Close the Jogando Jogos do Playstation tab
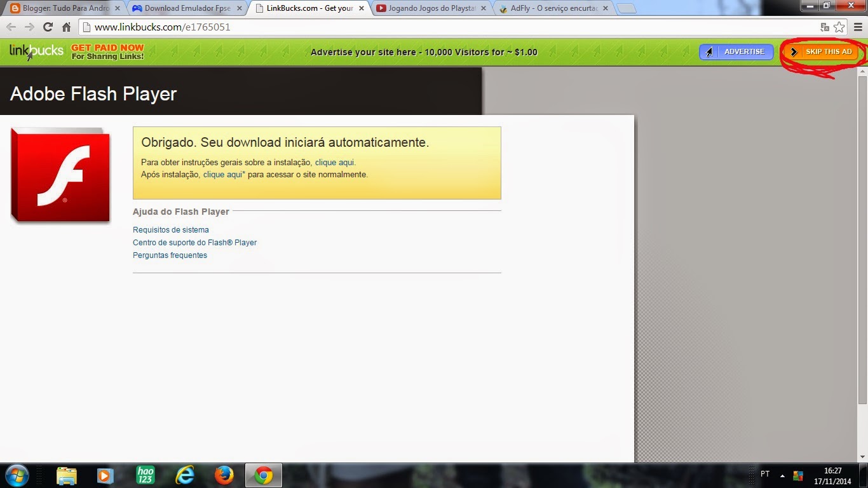This screenshot has width=868, height=488. [483, 8]
